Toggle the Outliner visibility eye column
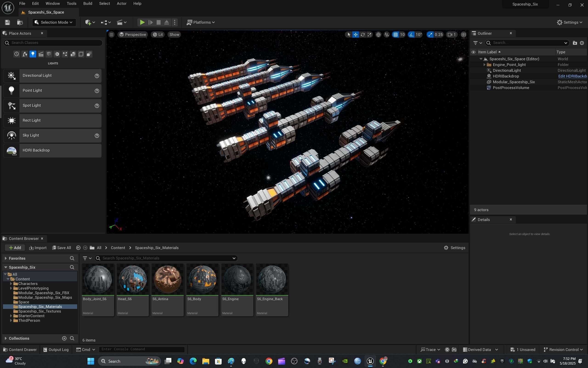The width and height of the screenshot is (588, 368). pyautogui.click(x=473, y=52)
